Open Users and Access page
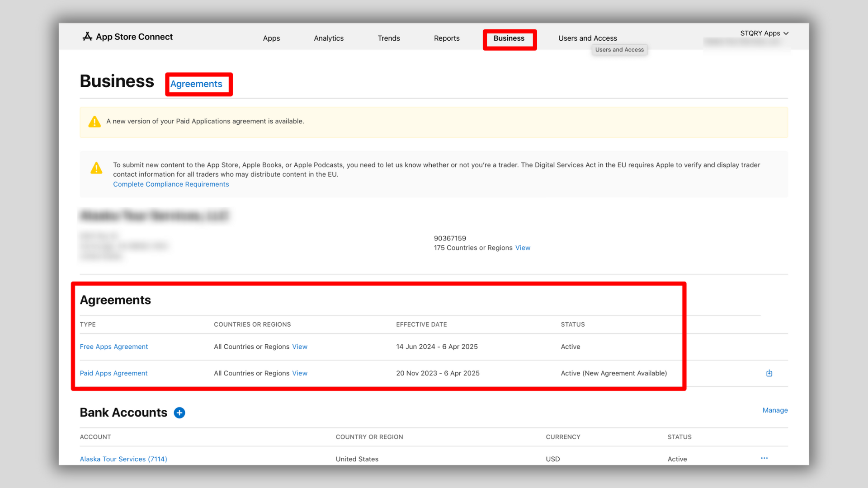868x488 pixels. [587, 38]
